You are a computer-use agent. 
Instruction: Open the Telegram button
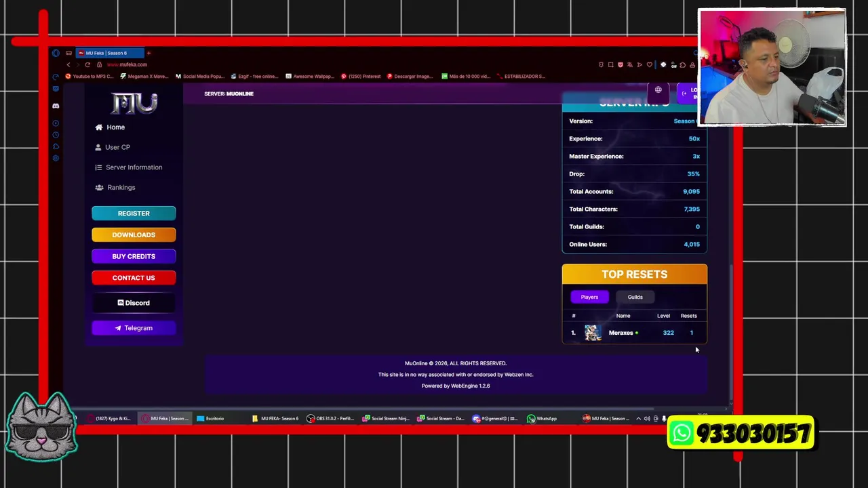coord(134,328)
